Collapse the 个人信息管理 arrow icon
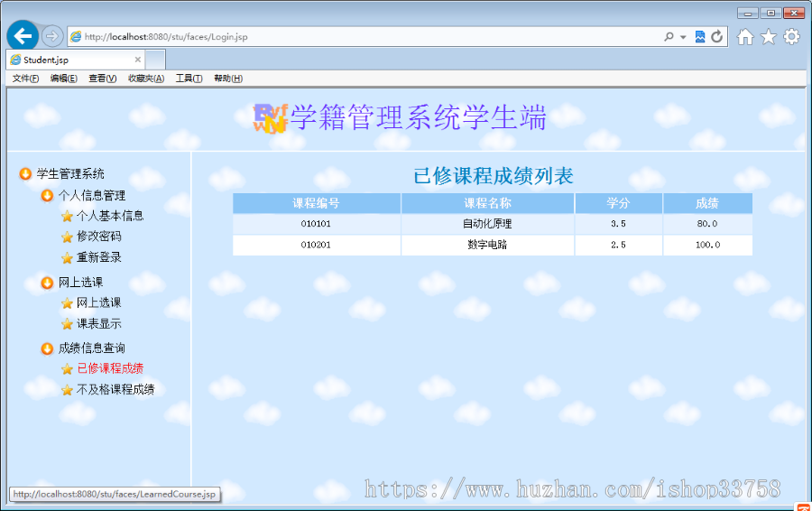 47,195
